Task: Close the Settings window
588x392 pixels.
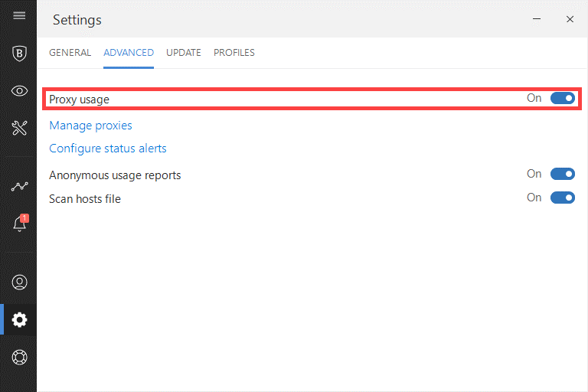Action: tap(570, 19)
